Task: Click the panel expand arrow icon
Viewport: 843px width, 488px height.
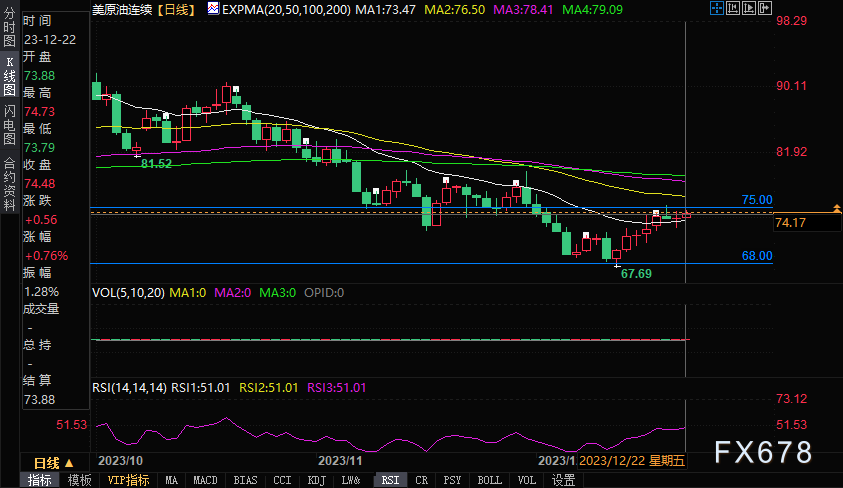Action: (x=765, y=8)
